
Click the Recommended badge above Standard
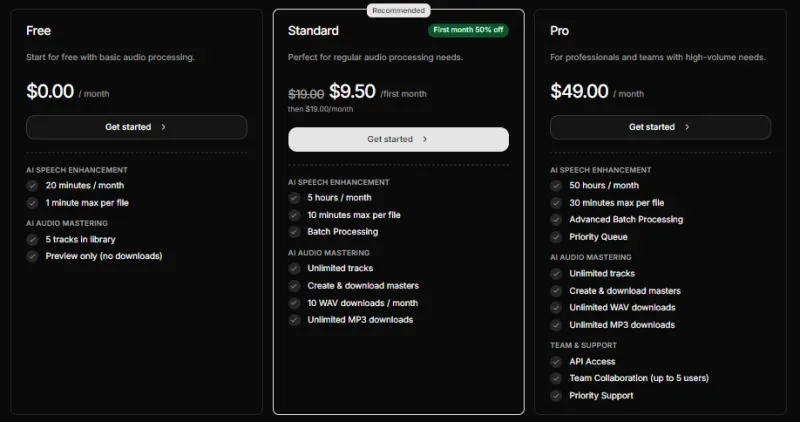(398, 10)
